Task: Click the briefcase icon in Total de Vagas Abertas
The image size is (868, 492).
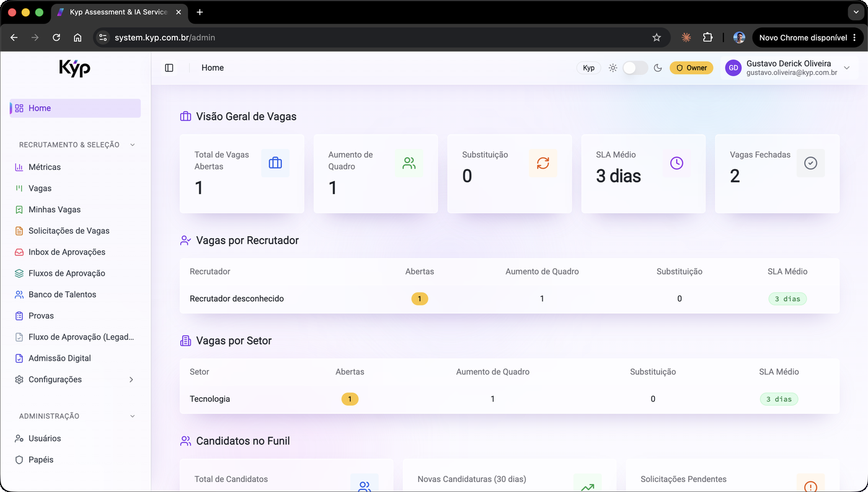Action: click(275, 163)
